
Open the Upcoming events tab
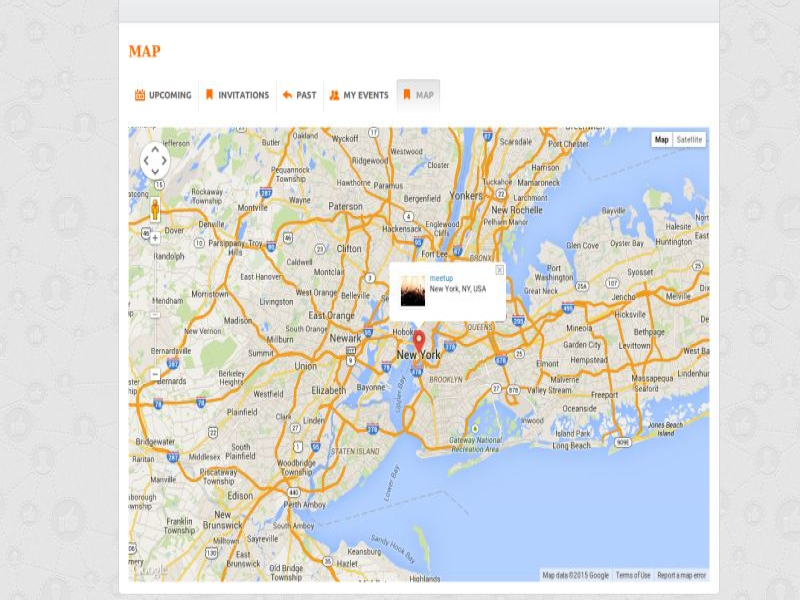(x=163, y=96)
